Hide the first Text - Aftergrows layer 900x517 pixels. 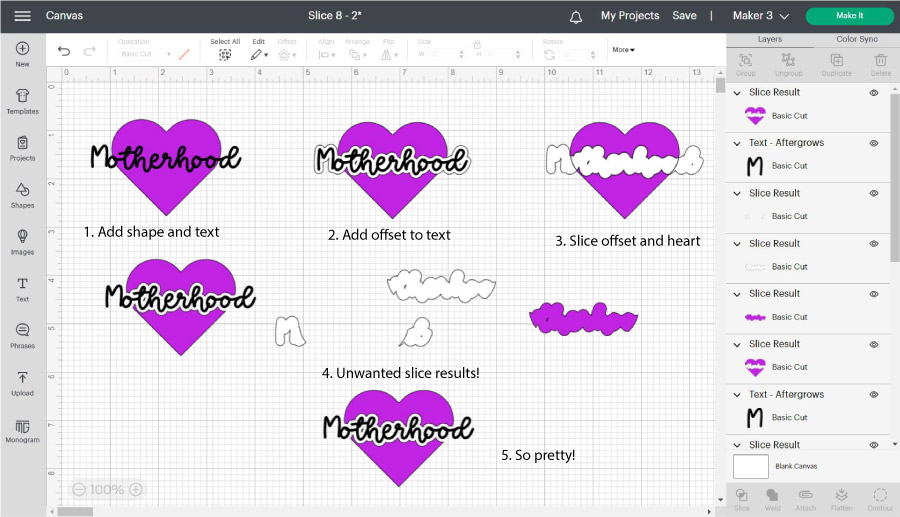tap(874, 143)
